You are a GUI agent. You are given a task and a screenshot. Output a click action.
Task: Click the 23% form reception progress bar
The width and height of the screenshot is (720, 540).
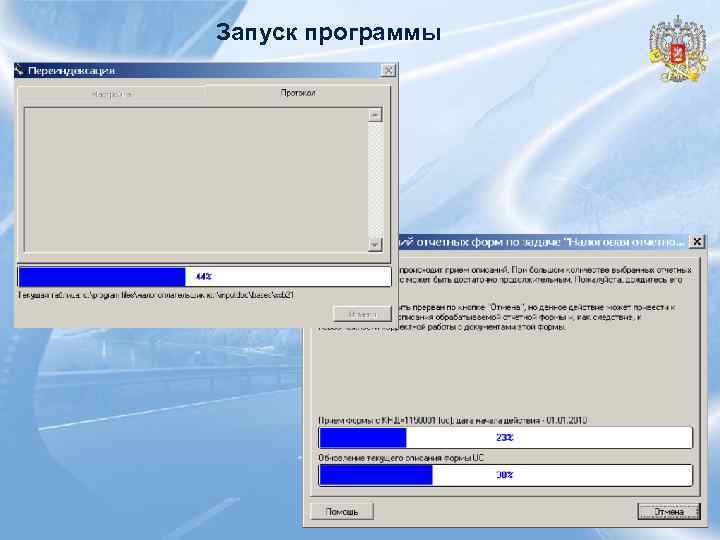point(505,438)
